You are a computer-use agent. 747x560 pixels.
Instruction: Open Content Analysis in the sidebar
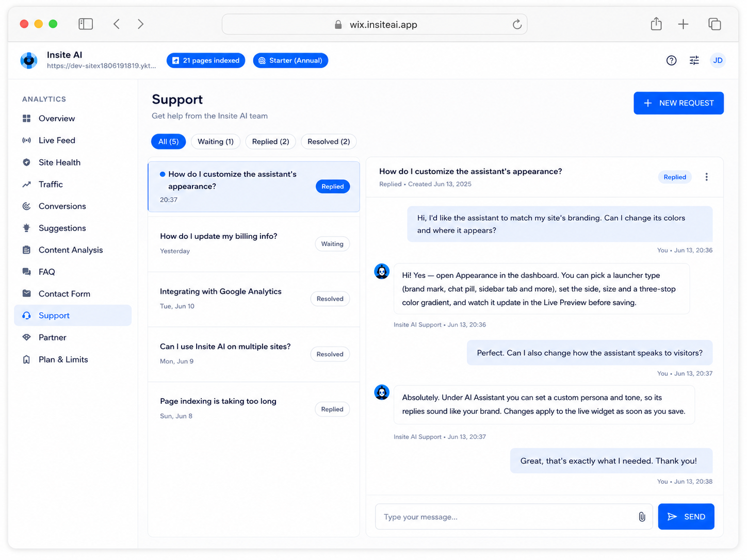pos(73,250)
